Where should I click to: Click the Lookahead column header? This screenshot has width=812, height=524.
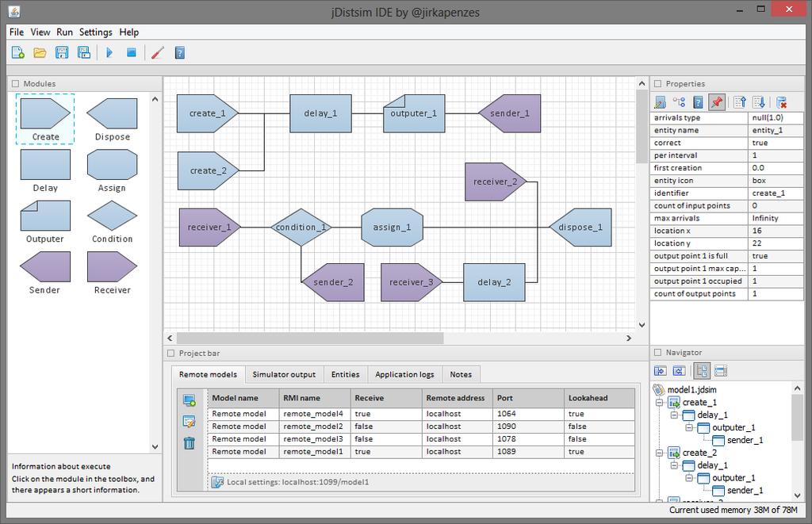[x=599, y=398]
